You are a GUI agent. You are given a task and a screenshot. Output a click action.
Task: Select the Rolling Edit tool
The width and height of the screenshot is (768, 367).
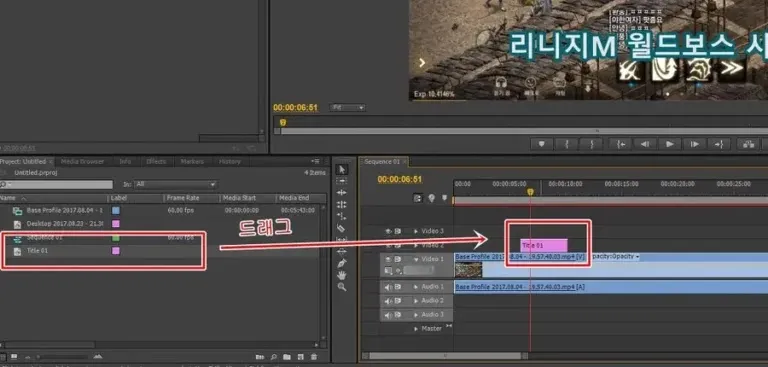342,205
